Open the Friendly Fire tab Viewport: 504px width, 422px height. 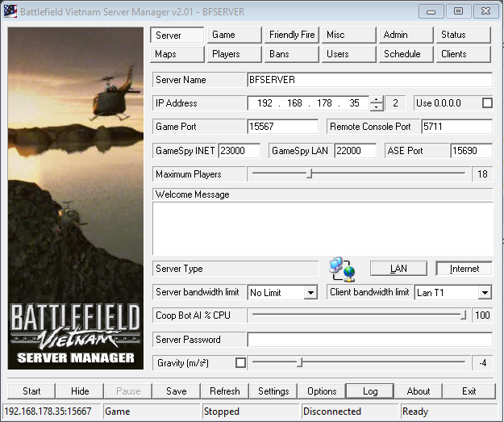(x=292, y=35)
